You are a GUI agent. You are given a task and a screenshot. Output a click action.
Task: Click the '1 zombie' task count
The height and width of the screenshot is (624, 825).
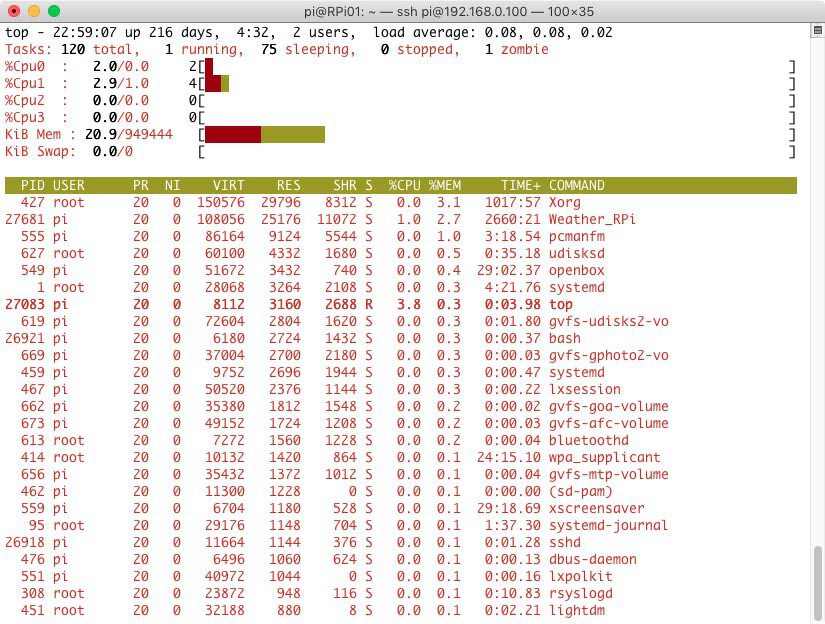[x=516, y=49]
